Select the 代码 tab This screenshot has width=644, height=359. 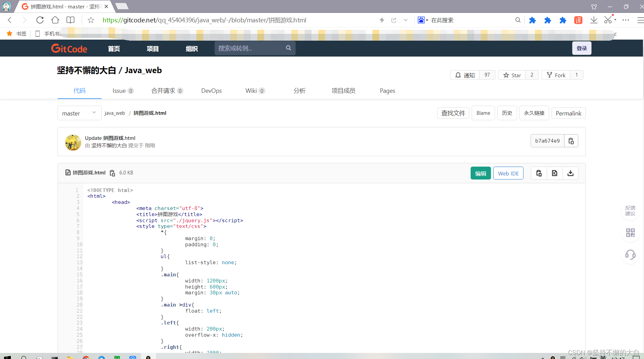pos(80,91)
